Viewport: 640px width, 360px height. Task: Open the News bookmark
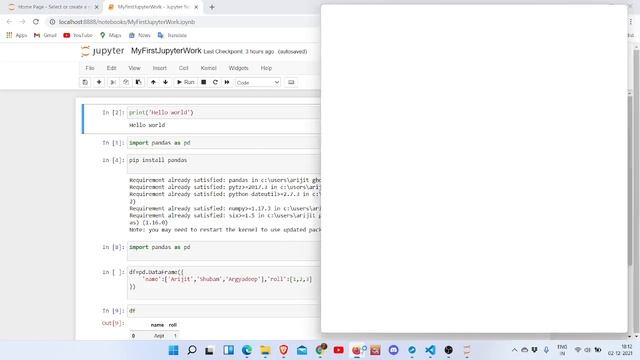click(x=140, y=36)
